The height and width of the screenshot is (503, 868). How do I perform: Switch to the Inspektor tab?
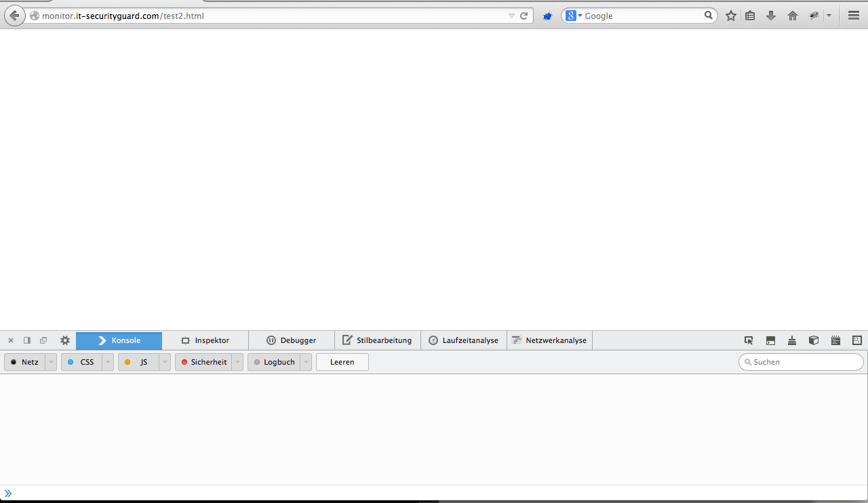click(205, 340)
